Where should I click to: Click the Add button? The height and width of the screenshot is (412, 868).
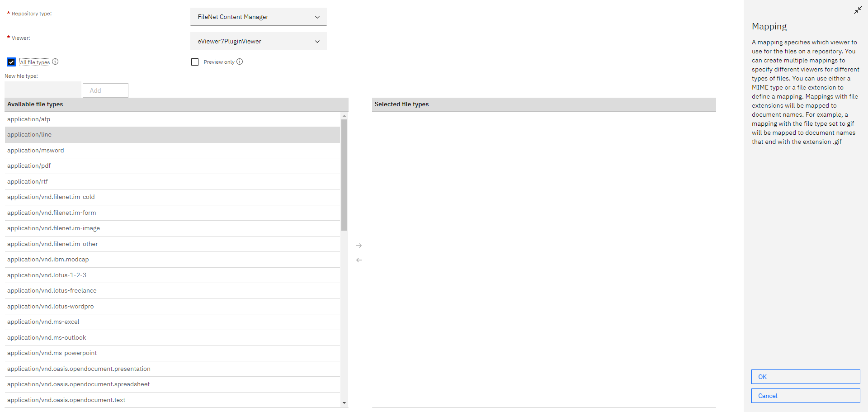pyautogui.click(x=105, y=90)
